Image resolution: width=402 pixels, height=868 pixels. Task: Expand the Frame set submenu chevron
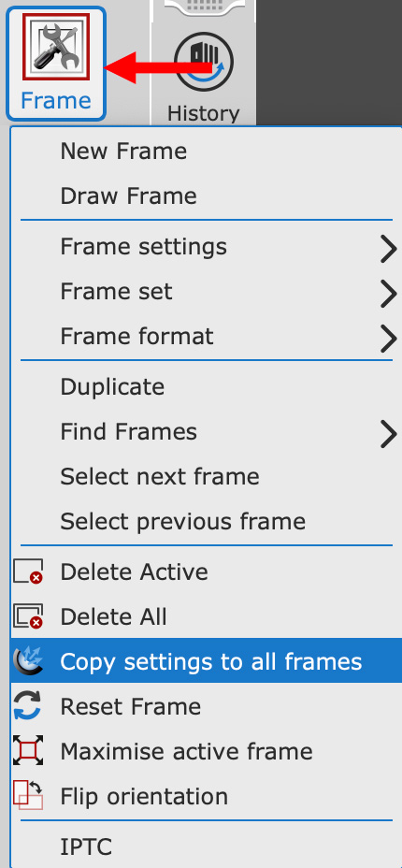click(389, 295)
